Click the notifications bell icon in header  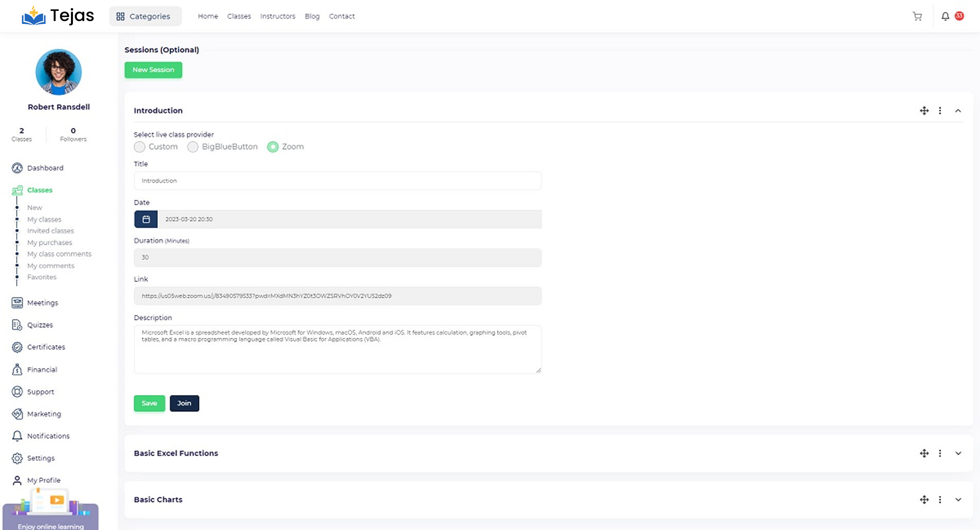tap(945, 16)
